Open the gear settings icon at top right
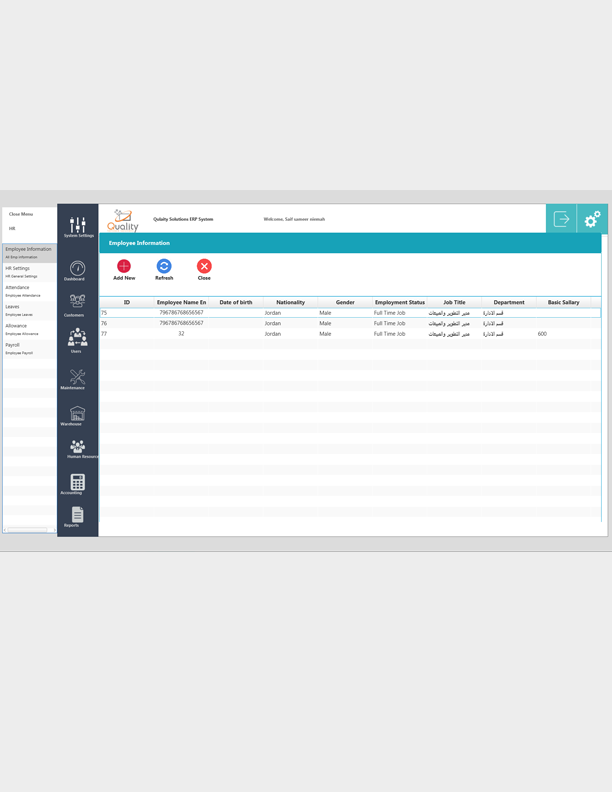This screenshot has width=612, height=792. click(x=592, y=219)
